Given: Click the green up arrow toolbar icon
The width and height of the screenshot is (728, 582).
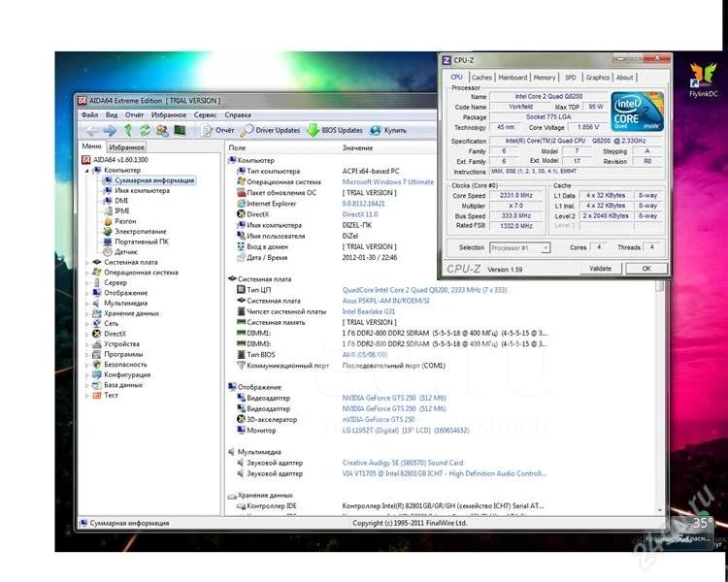Looking at the screenshot, I should pyautogui.click(x=128, y=130).
